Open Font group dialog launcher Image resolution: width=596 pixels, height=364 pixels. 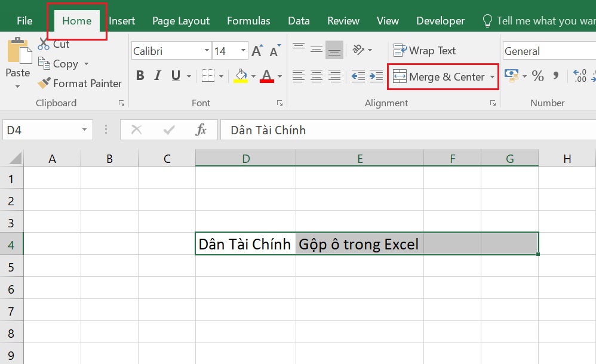pyautogui.click(x=279, y=103)
